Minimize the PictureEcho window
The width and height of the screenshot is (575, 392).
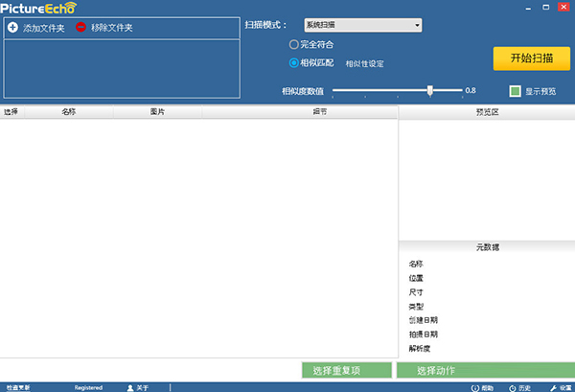[528, 8]
